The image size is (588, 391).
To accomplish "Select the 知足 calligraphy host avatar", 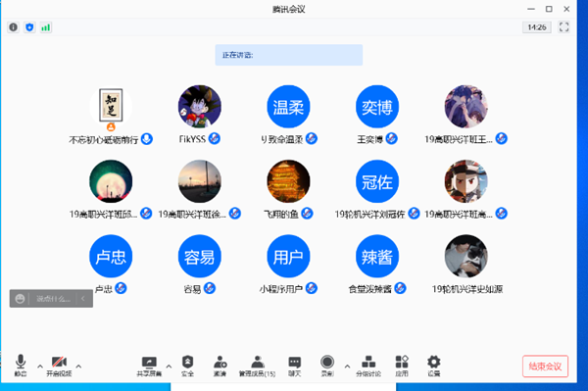I will coord(111,107).
